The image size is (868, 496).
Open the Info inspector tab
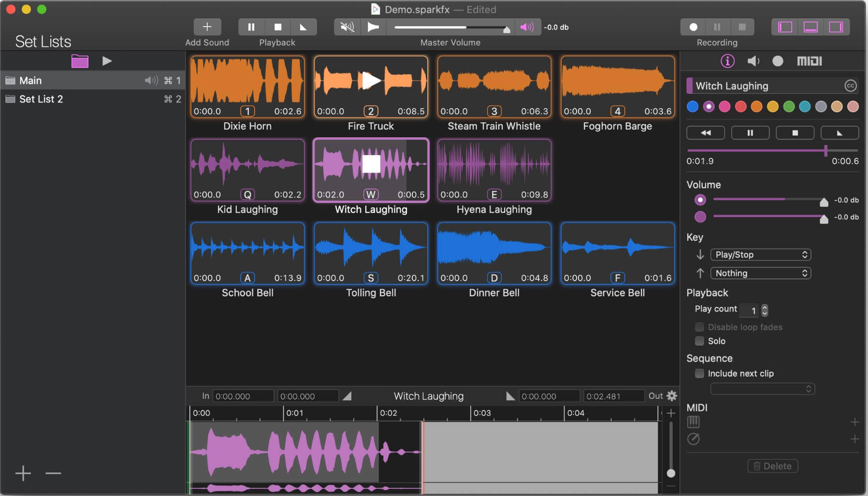tap(727, 61)
